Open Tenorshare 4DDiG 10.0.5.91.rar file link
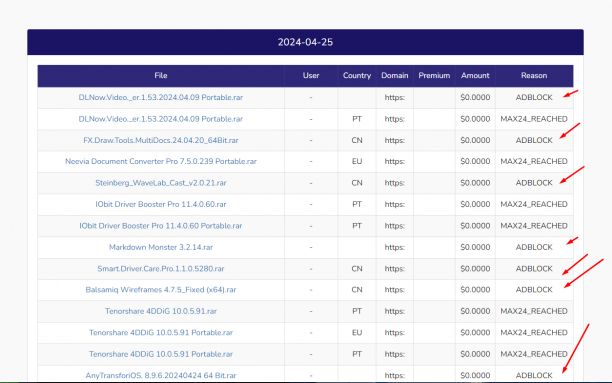Viewport: 612px width, 383px height. [160, 312]
